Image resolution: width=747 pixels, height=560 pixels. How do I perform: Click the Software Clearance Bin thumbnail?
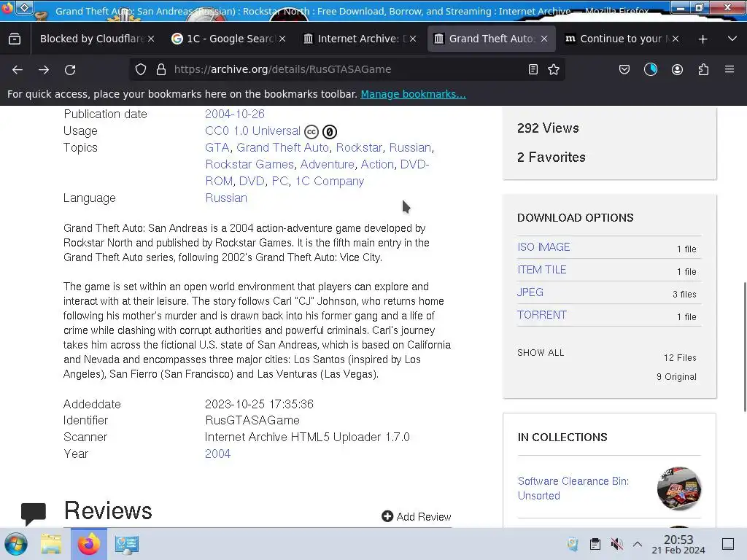coord(679,489)
